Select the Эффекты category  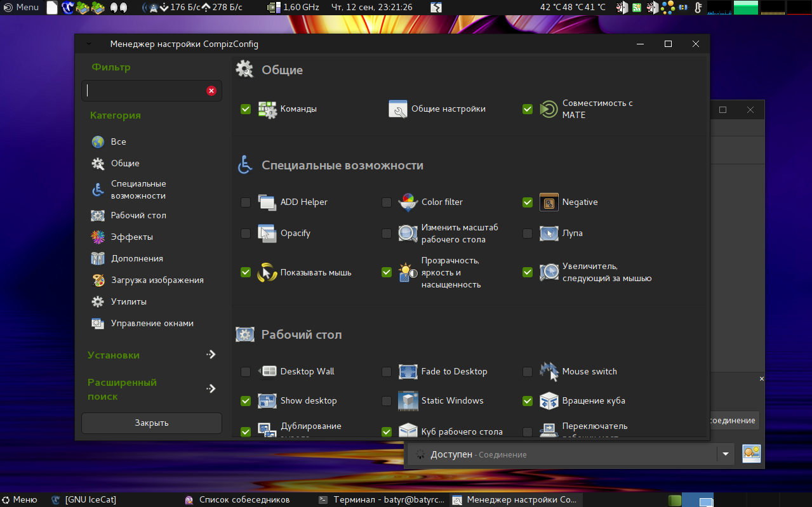(x=131, y=237)
